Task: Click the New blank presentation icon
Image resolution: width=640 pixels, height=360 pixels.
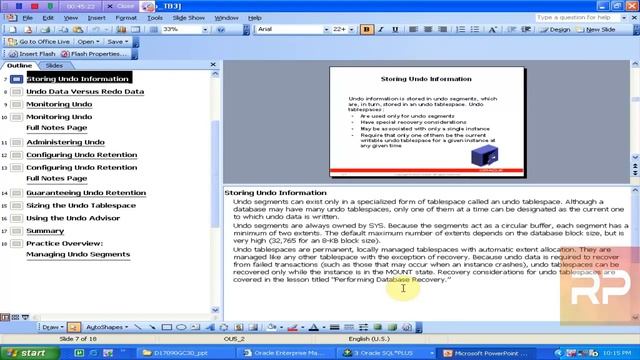Action: pos(13,29)
